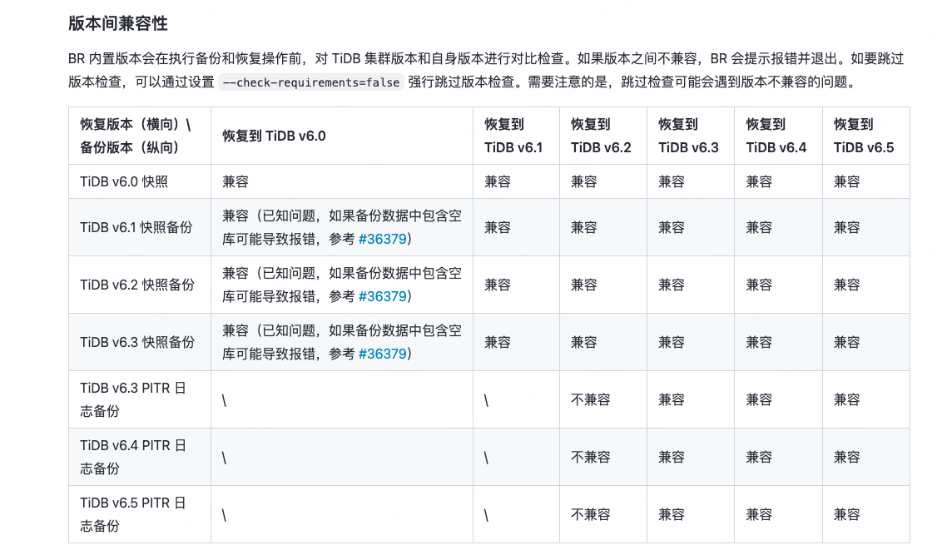Click 兼容 under v6.0 in v6.0 快照 row
The image size is (942, 560).
coord(235,181)
